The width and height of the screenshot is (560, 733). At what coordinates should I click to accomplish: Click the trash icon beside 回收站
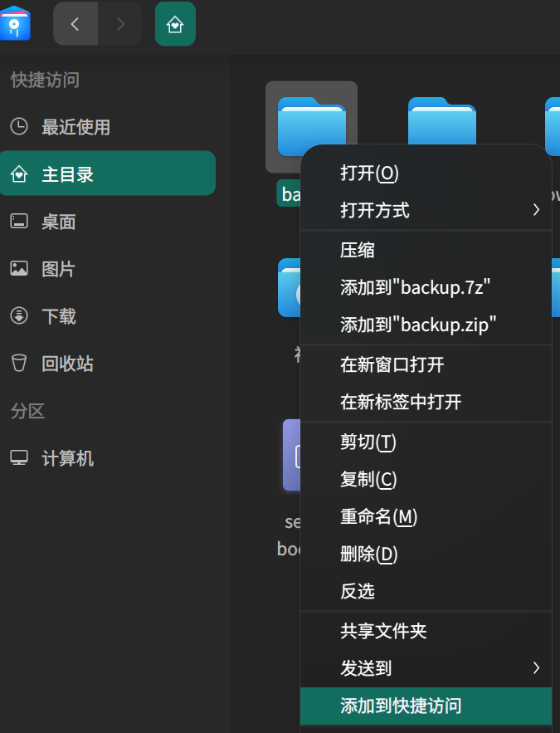coord(19,363)
